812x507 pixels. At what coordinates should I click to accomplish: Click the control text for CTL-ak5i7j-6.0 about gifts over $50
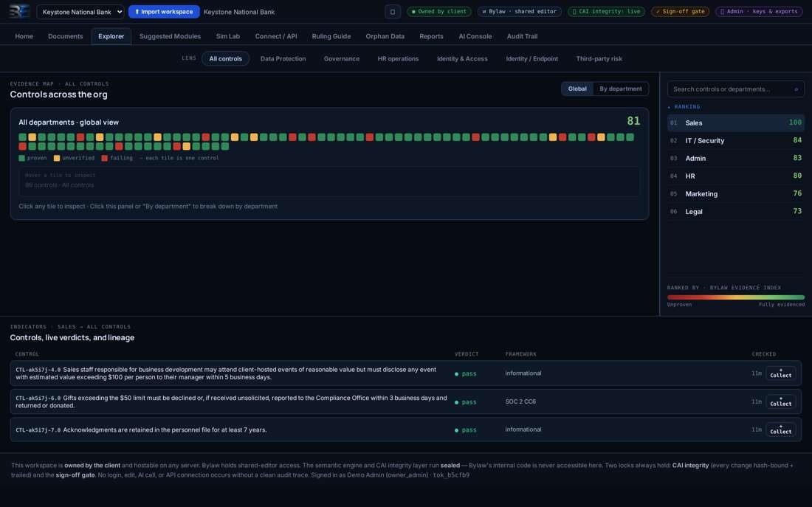coord(231,402)
